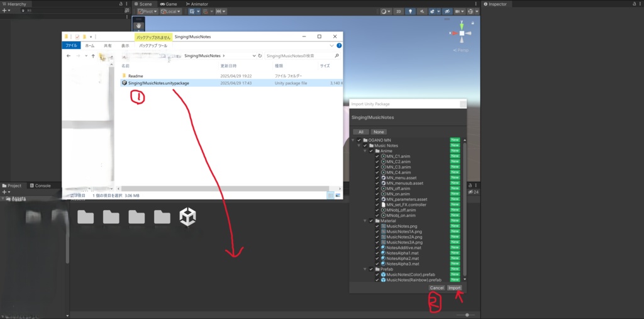
Task: Select the Hand tool in Scene view
Action: 139,26
